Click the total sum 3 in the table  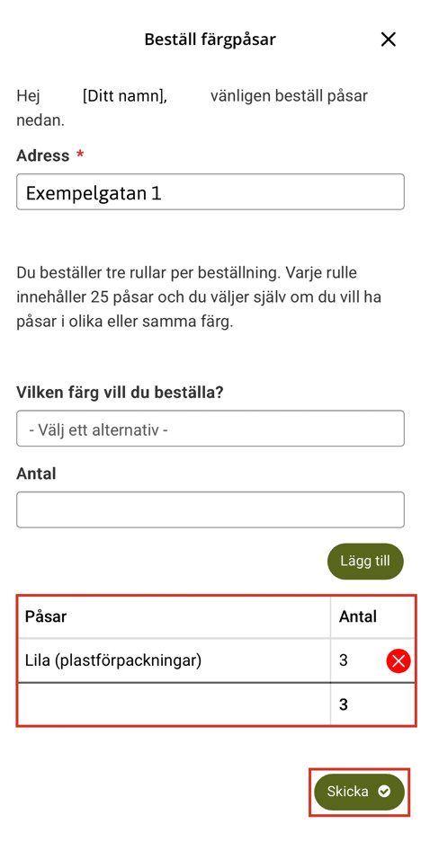(344, 704)
